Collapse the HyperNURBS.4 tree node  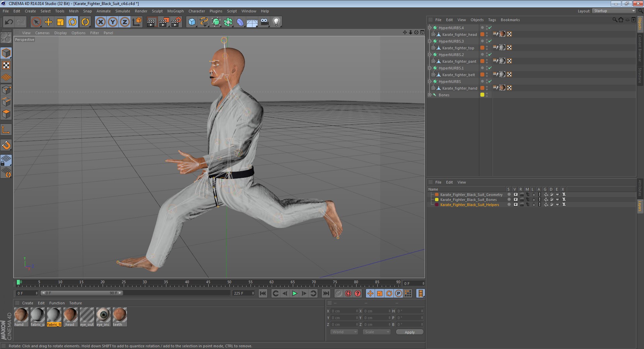click(429, 28)
